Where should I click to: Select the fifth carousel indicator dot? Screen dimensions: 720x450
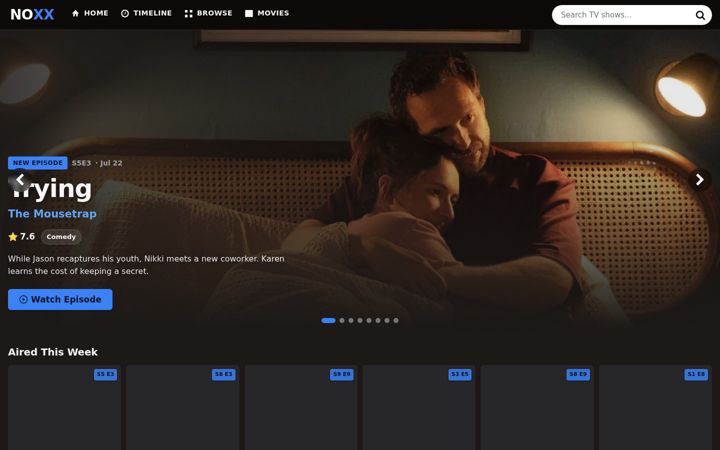(x=369, y=321)
